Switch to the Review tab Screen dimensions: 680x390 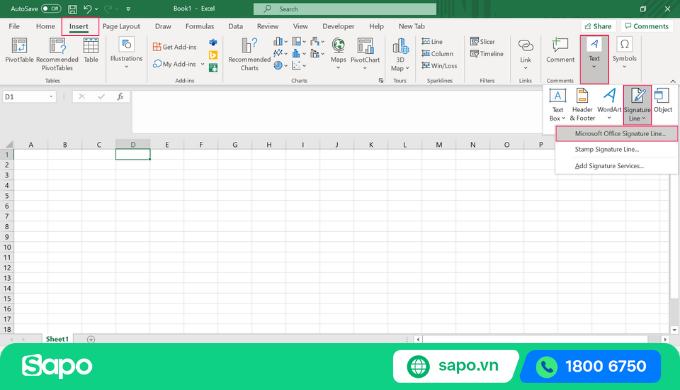(x=268, y=26)
